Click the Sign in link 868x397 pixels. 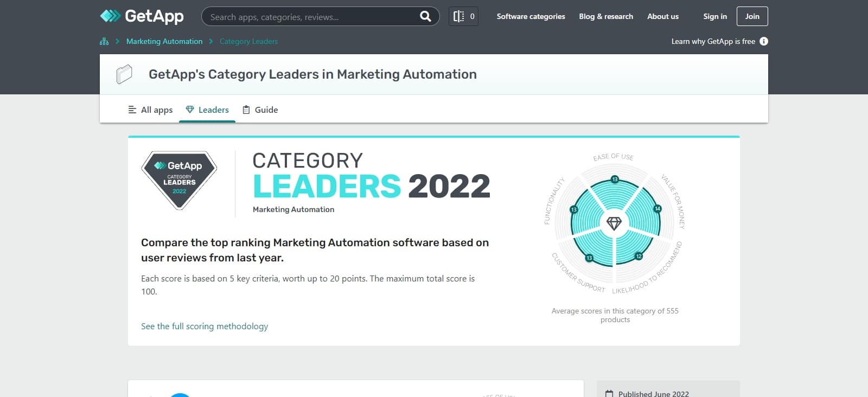(x=715, y=16)
